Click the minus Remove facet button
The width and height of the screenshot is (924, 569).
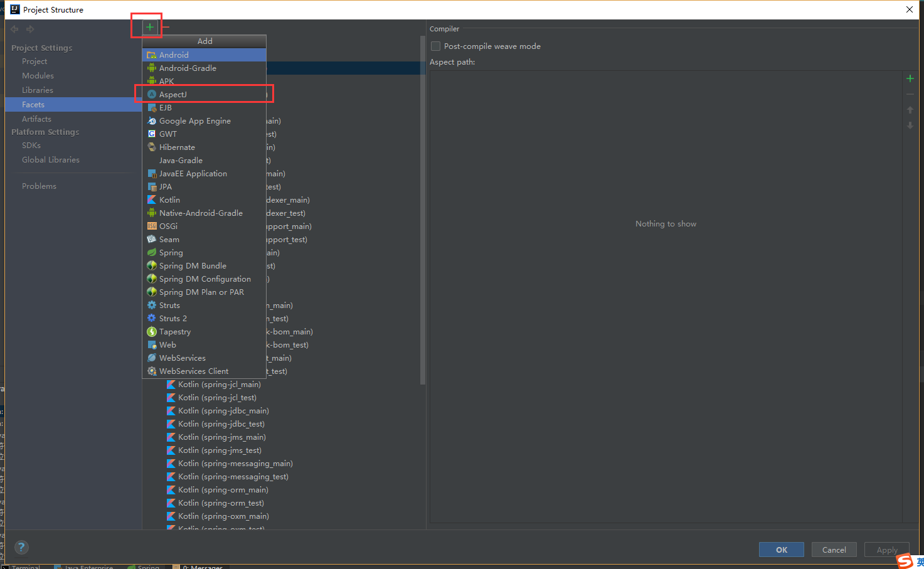pyautogui.click(x=166, y=27)
